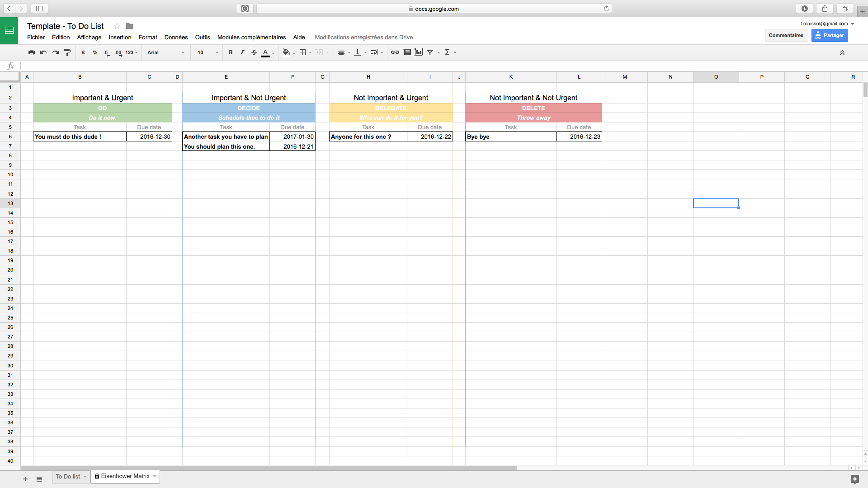Switch to the To Do list tab
The width and height of the screenshot is (868, 488).
tap(68, 476)
